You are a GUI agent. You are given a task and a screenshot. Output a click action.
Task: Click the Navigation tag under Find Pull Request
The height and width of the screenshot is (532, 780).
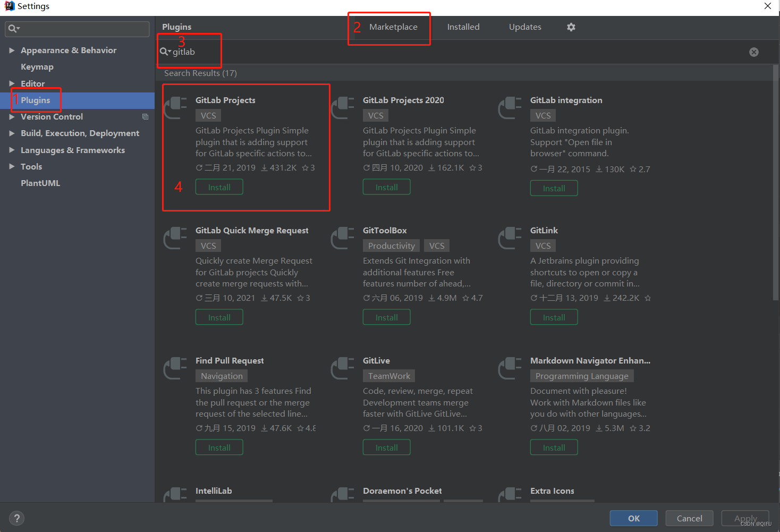[222, 376]
